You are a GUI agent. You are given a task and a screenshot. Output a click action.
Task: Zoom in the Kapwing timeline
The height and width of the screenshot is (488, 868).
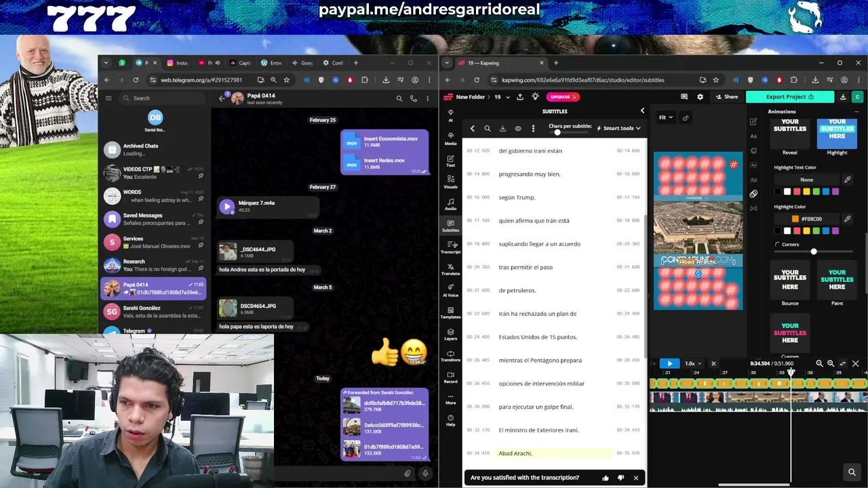click(x=831, y=364)
